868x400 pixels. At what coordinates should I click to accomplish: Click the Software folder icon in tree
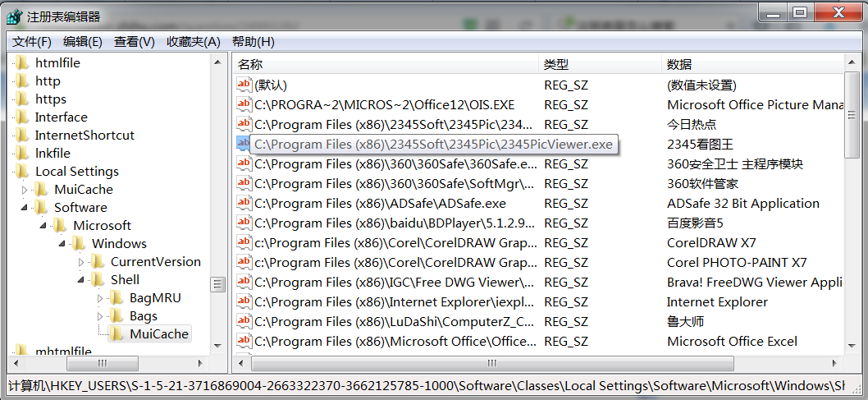click(41, 207)
